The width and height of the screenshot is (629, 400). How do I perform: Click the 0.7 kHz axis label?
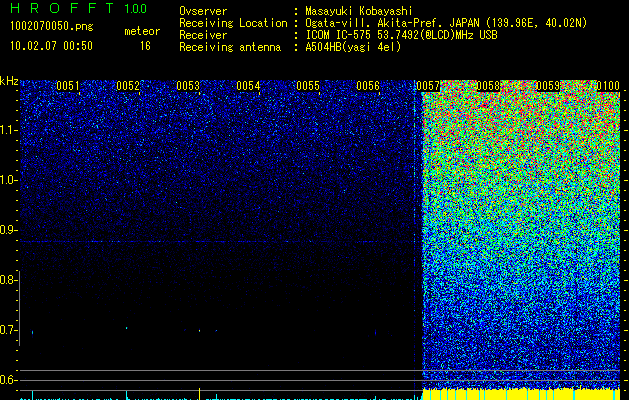click(x=8, y=330)
